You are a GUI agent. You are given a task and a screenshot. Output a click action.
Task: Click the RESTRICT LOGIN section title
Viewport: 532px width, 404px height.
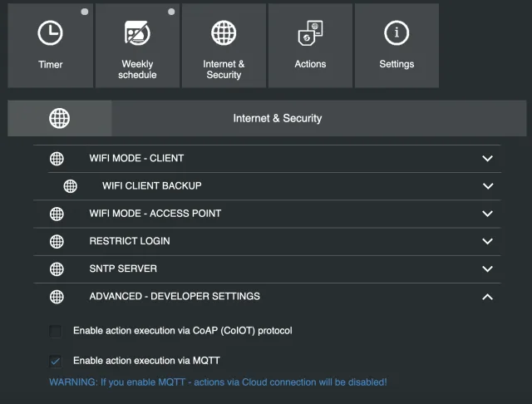coord(129,241)
